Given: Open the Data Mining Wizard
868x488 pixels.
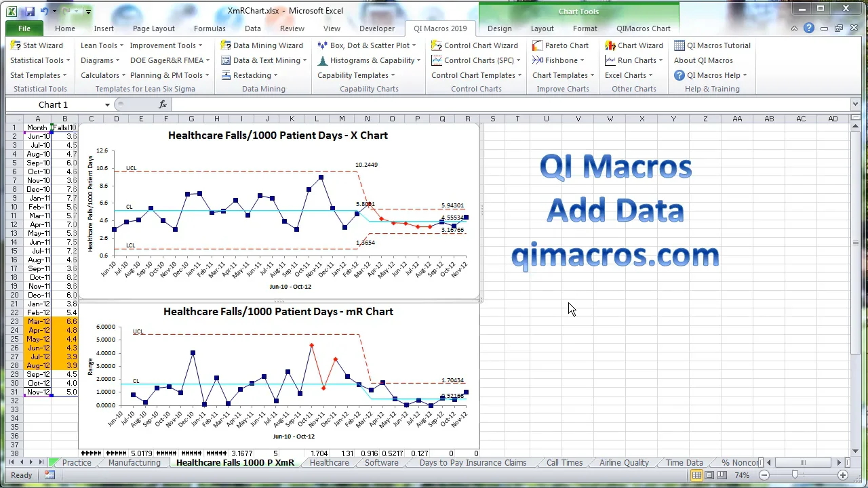Looking at the screenshot, I should coord(262,45).
